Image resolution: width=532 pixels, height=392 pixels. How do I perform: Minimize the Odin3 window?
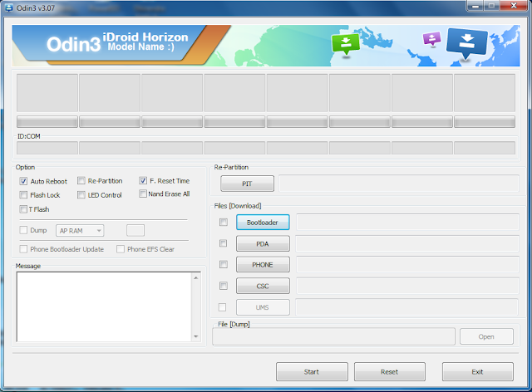pos(475,6)
